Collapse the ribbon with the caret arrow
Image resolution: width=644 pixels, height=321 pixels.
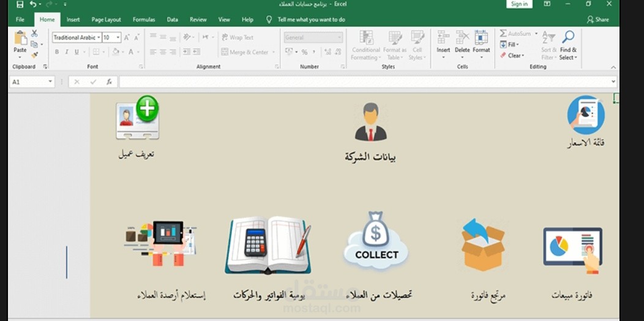click(x=613, y=67)
